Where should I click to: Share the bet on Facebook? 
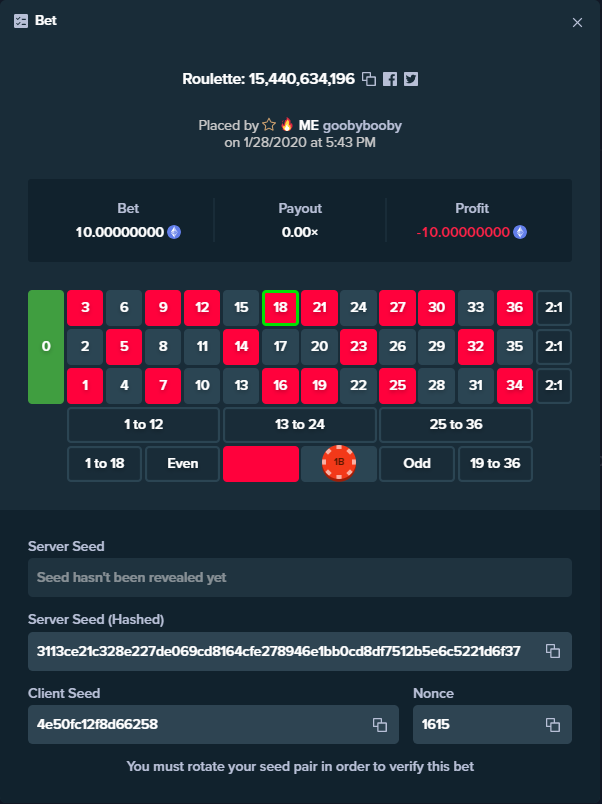click(390, 79)
